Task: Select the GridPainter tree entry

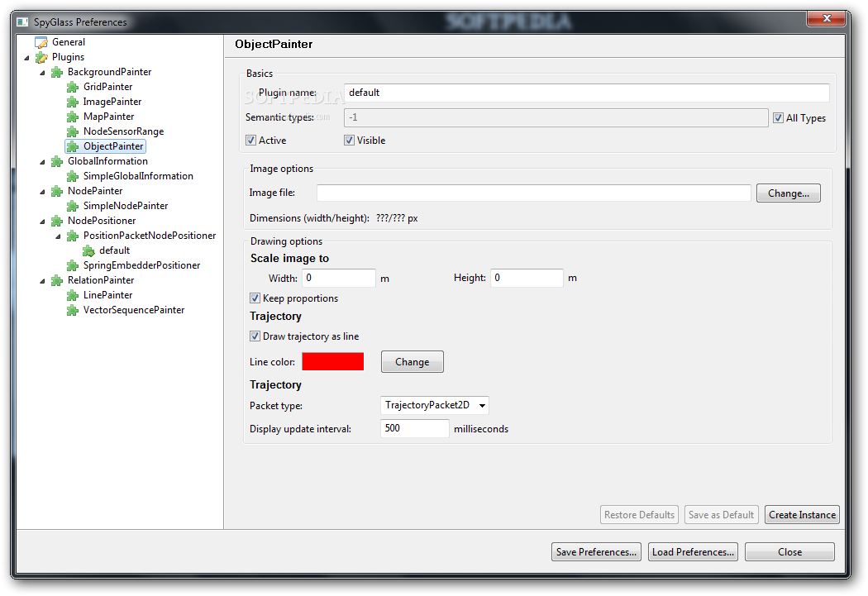Action: pyautogui.click(x=108, y=87)
